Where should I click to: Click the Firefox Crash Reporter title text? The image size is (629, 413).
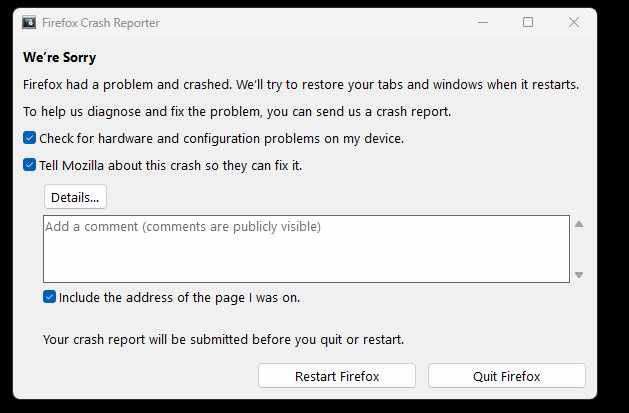(x=103, y=22)
